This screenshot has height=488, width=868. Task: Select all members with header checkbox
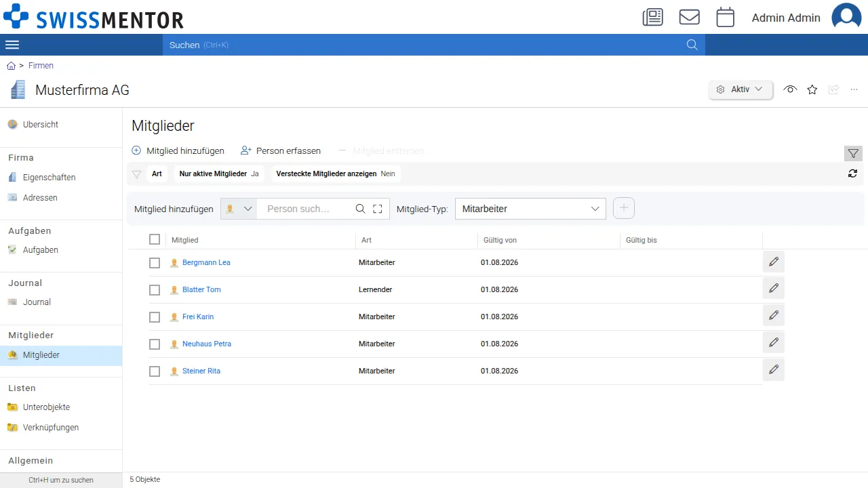155,239
